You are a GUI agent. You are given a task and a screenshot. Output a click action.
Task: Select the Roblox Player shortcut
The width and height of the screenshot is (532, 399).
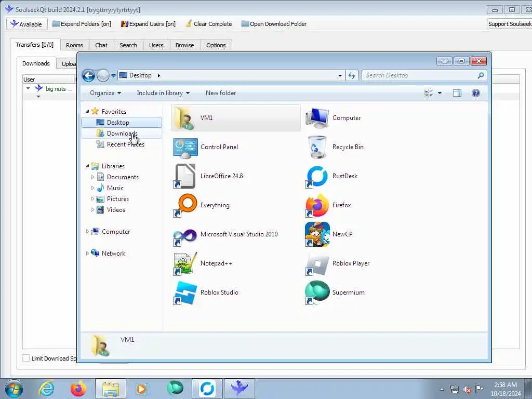pos(317,263)
